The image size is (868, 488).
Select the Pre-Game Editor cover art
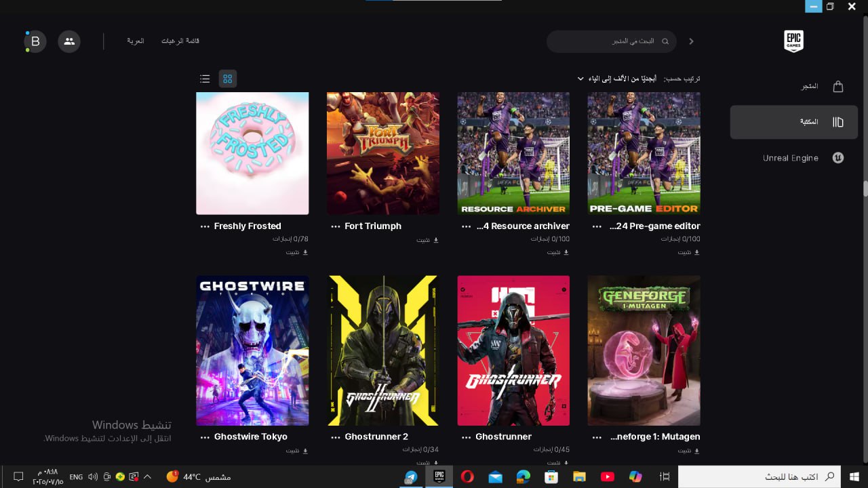tap(644, 154)
